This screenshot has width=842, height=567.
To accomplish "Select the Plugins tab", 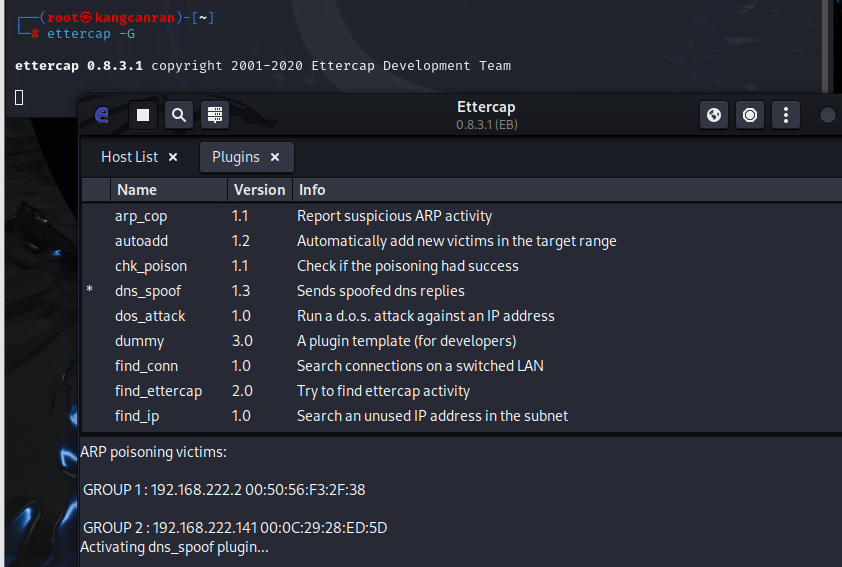I will click(x=236, y=157).
